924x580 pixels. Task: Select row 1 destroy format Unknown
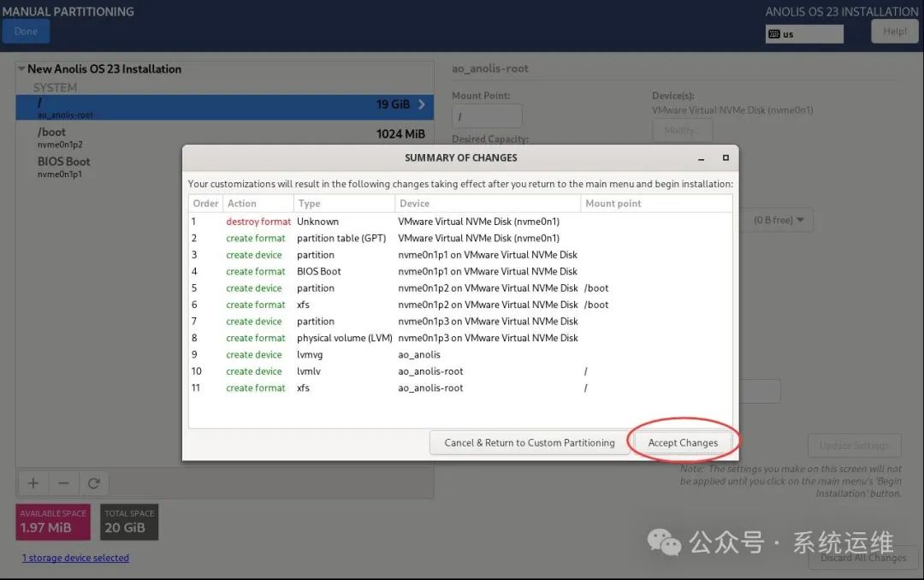pyautogui.click(x=460, y=222)
